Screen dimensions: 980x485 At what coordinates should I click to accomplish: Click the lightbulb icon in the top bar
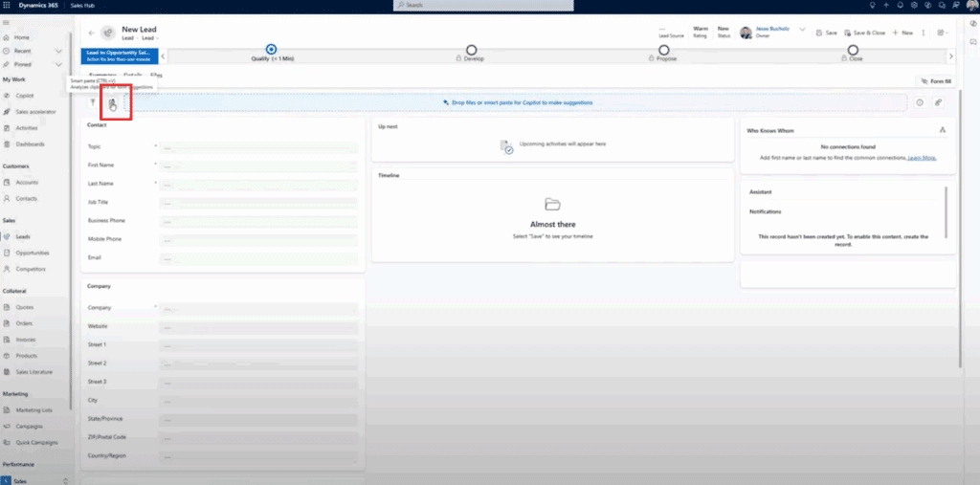click(x=873, y=5)
